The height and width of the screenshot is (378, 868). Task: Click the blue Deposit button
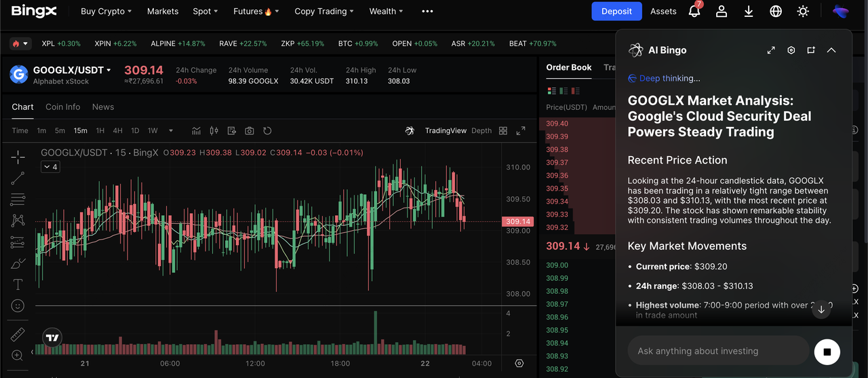(x=616, y=12)
